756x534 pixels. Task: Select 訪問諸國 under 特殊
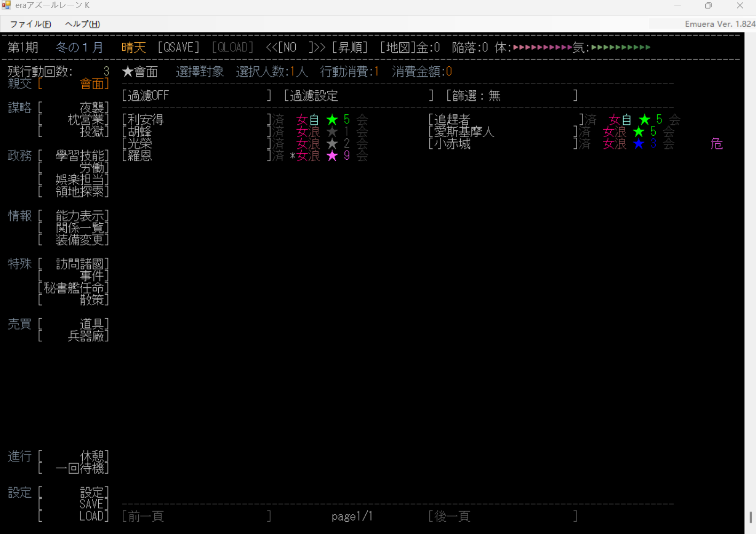click(74, 264)
